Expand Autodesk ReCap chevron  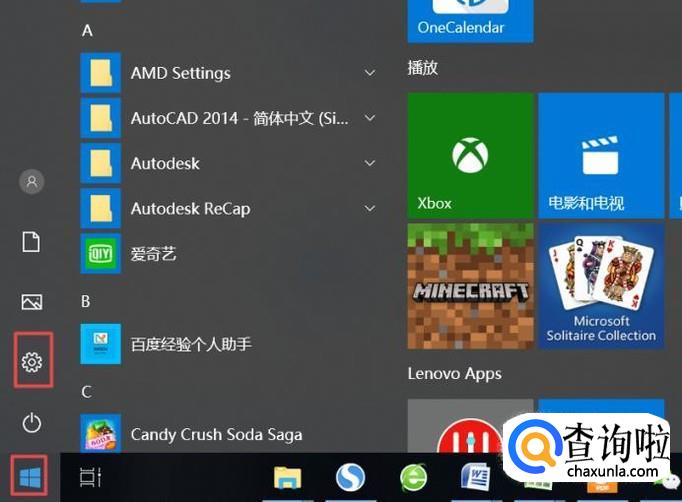tap(370, 208)
